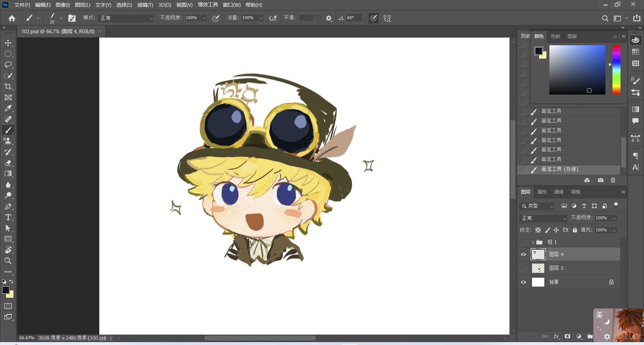This screenshot has height=345, width=644.
Task: Select the Rectangle shape tool
Action: [x=8, y=239]
